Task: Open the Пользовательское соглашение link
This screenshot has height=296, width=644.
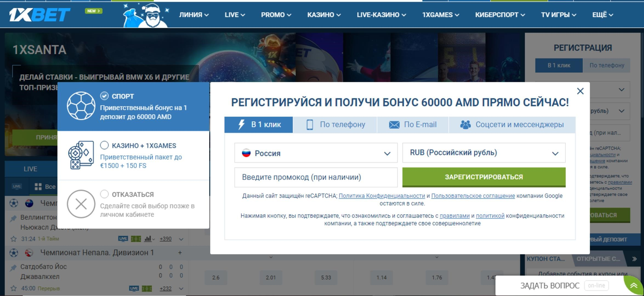Action: [473, 196]
